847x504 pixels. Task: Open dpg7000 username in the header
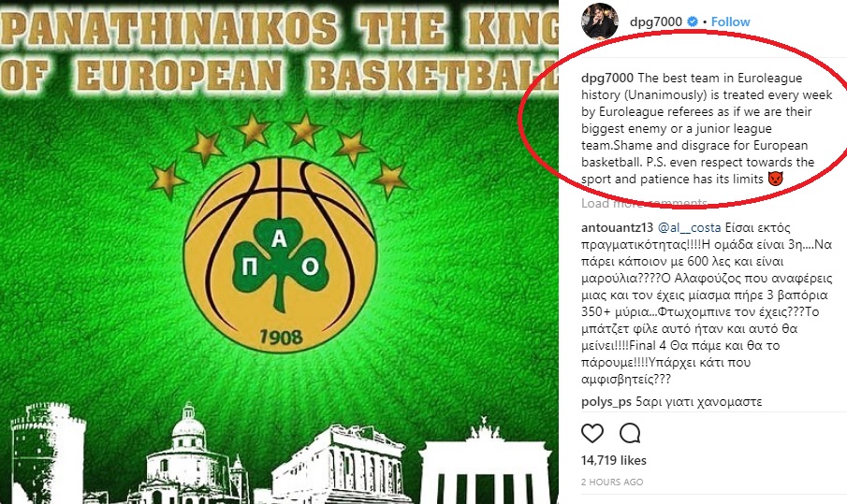[x=656, y=22]
